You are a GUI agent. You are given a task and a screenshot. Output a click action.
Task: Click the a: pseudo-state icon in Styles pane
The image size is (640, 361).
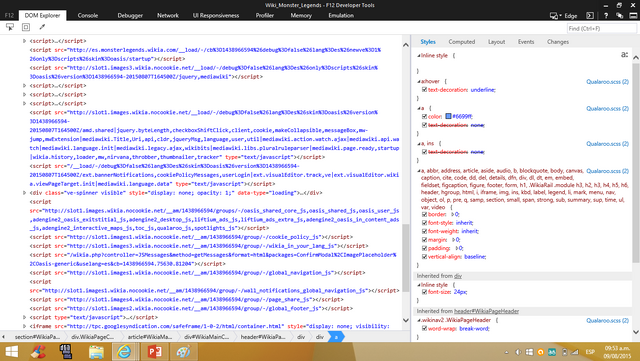point(624,54)
